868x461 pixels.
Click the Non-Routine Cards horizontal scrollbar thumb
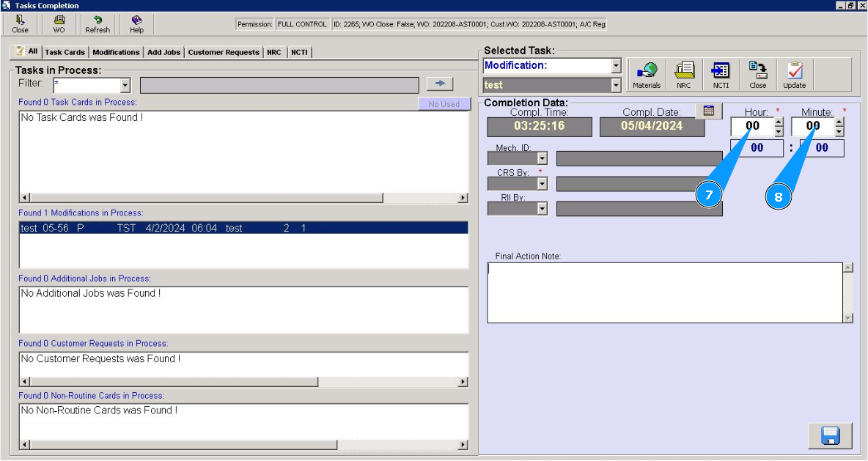point(183,445)
